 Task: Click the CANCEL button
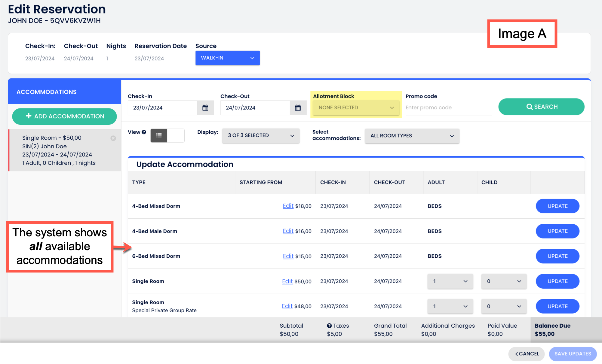click(527, 354)
